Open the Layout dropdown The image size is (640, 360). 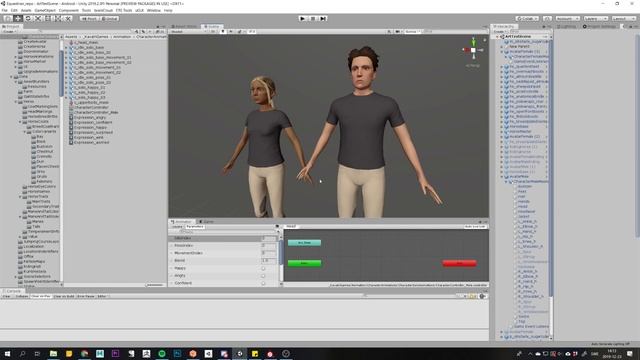(x=624, y=19)
